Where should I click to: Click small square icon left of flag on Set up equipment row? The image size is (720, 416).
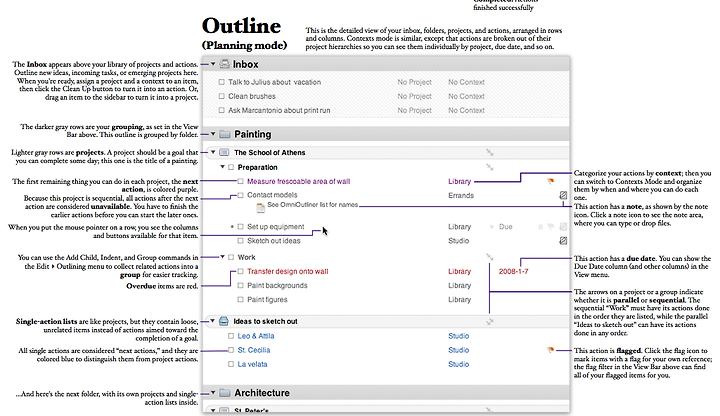[x=540, y=226]
